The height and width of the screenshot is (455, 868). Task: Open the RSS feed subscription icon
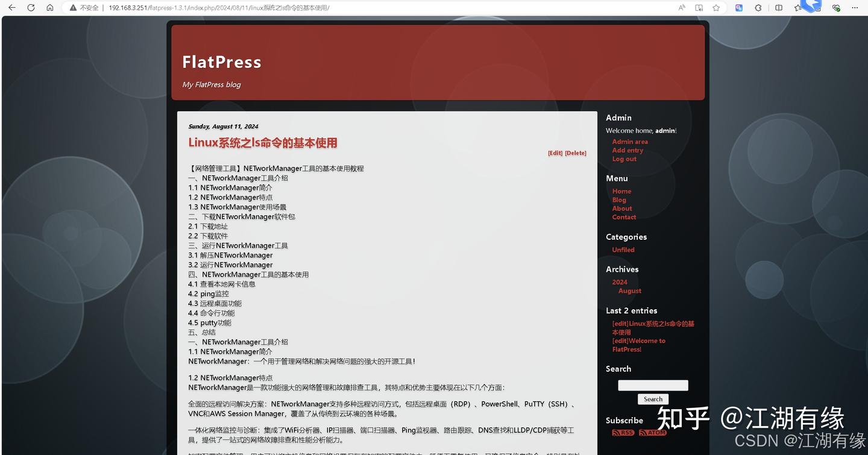tap(622, 432)
